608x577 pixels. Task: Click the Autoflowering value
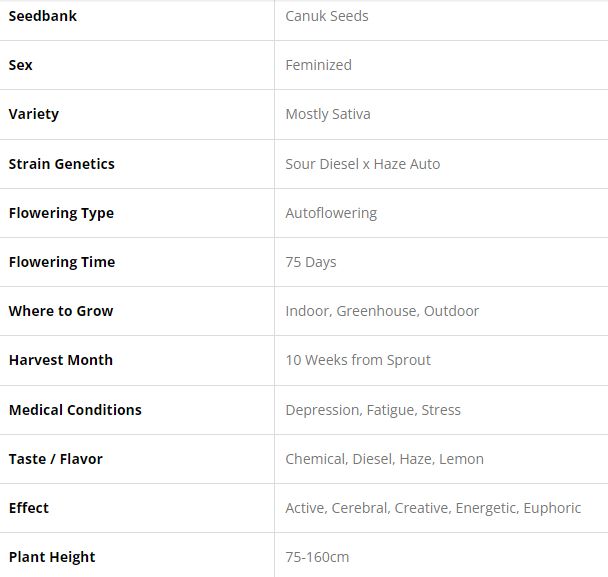pyautogui.click(x=331, y=213)
